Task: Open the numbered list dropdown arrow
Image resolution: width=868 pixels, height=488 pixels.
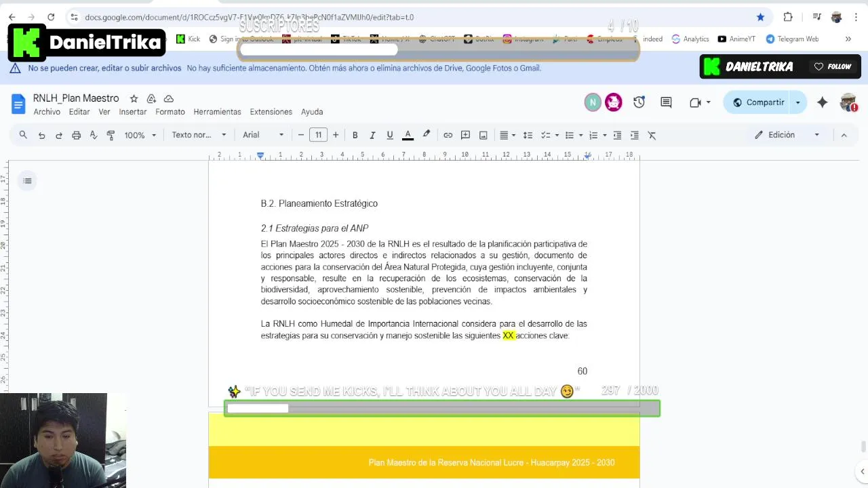Action: click(604, 135)
